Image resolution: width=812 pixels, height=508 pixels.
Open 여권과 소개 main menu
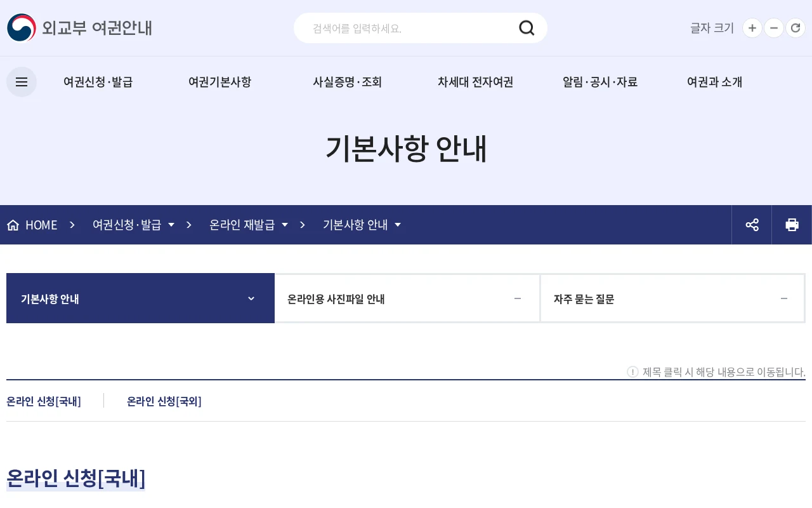pos(714,82)
